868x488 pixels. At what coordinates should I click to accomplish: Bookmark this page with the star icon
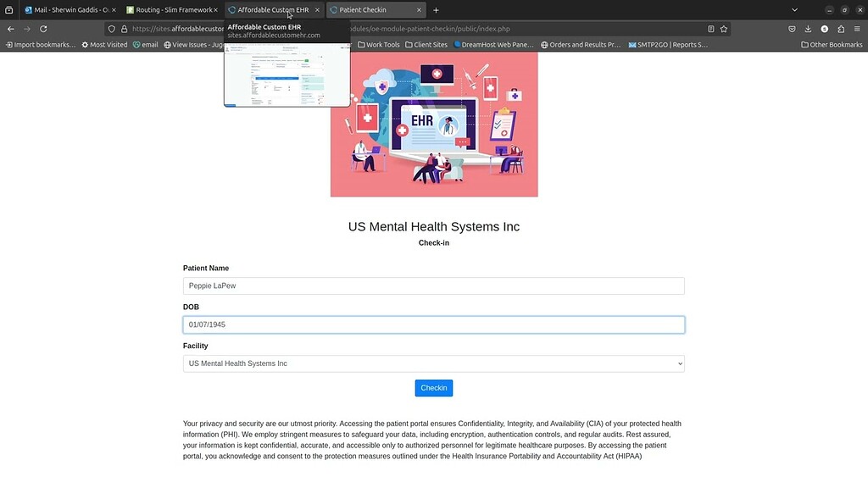724,28
